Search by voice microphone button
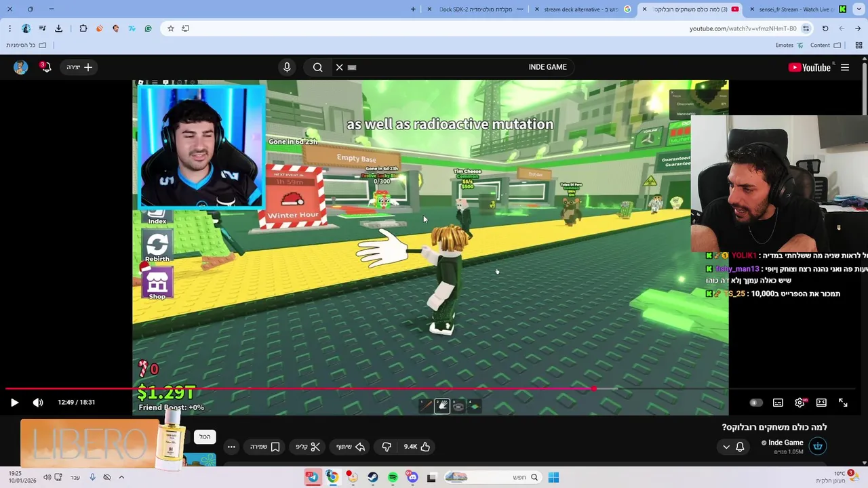This screenshot has width=868, height=488. 287,67
